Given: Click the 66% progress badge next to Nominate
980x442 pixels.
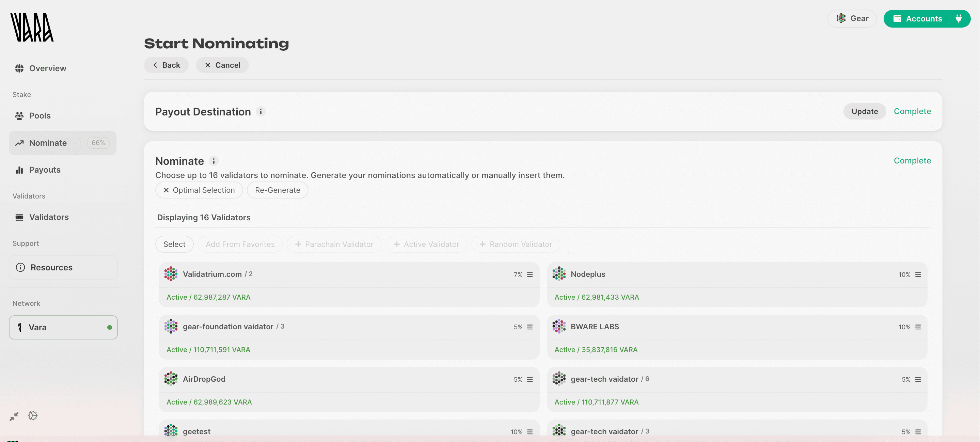Looking at the screenshot, I should 98,143.
